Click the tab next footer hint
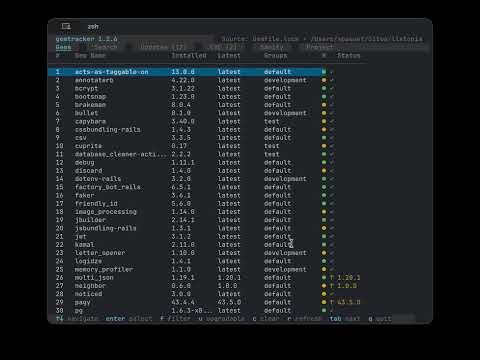The image size is (480, 360). [345, 319]
